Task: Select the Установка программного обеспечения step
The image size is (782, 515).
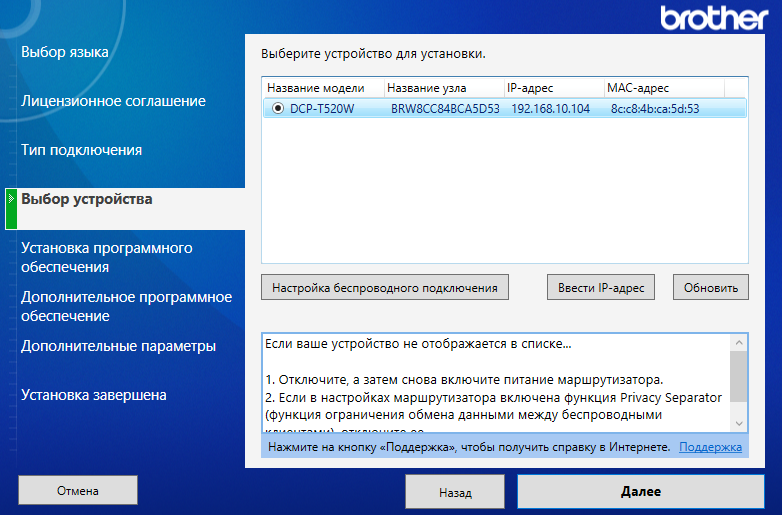Action: point(107,257)
